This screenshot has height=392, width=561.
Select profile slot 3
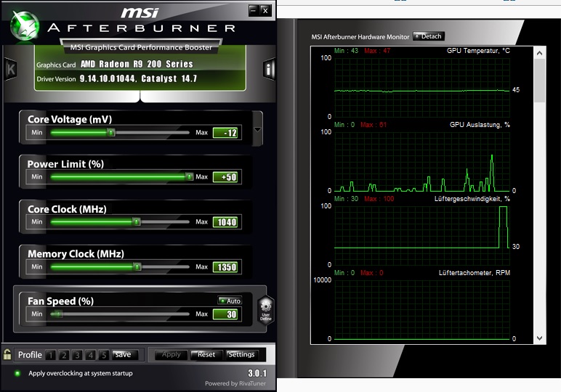pos(77,355)
